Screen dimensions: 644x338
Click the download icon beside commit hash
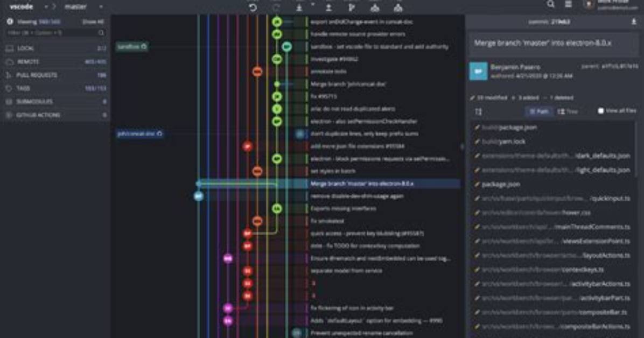(x=634, y=22)
